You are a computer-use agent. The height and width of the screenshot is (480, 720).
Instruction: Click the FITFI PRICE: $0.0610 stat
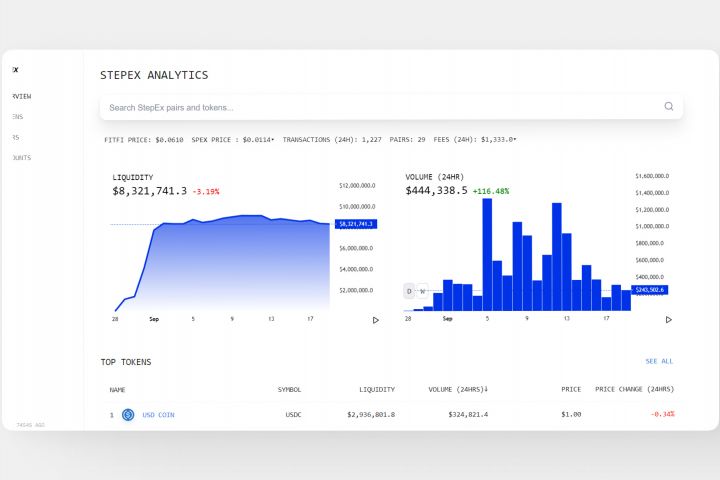[x=144, y=140]
